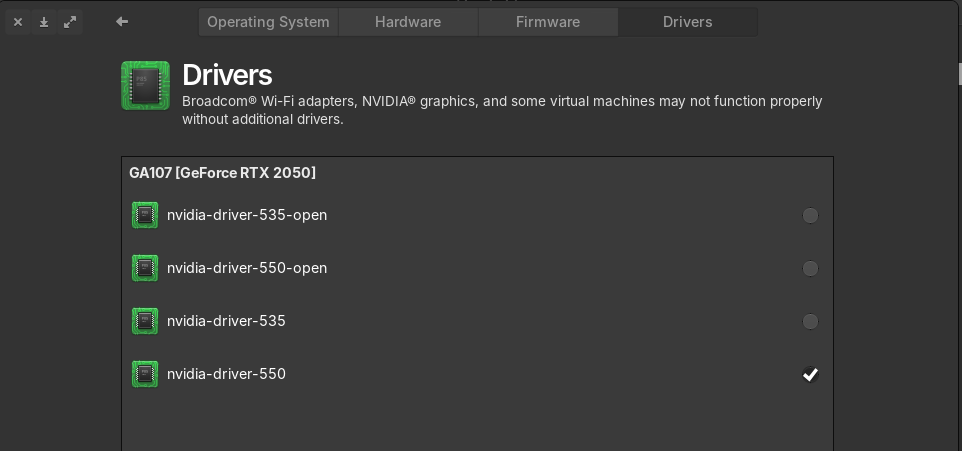
Task: Select the nvidia-driver-535 radio button
Action: point(810,322)
